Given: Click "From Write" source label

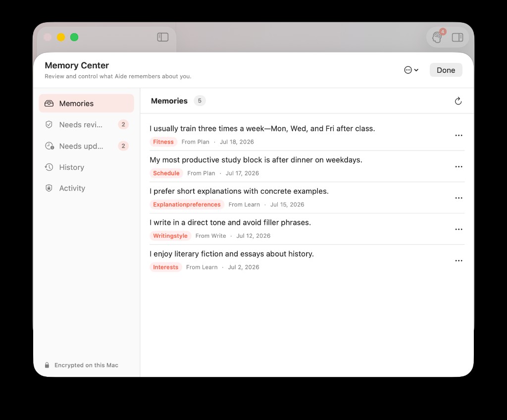Looking at the screenshot, I should pyautogui.click(x=210, y=236).
